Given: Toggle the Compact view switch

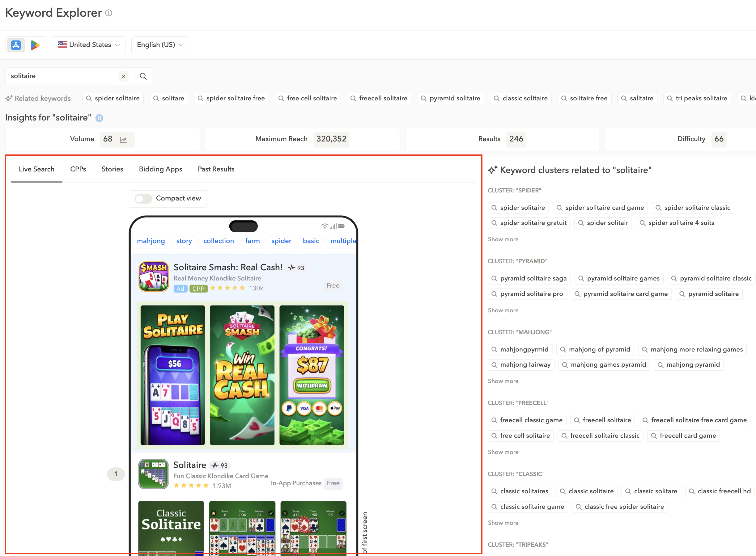Looking at the screenshot, I should click(x=143, y=199).
